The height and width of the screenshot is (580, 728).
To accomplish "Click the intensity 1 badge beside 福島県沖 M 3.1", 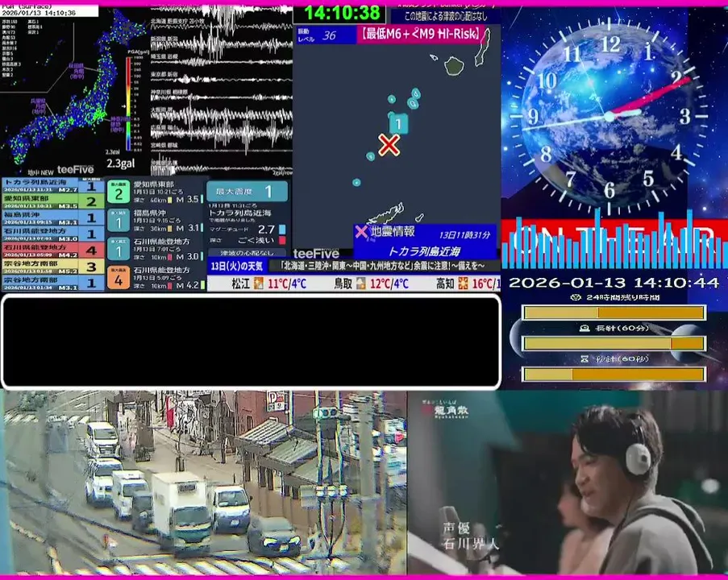I will point(119,222).
